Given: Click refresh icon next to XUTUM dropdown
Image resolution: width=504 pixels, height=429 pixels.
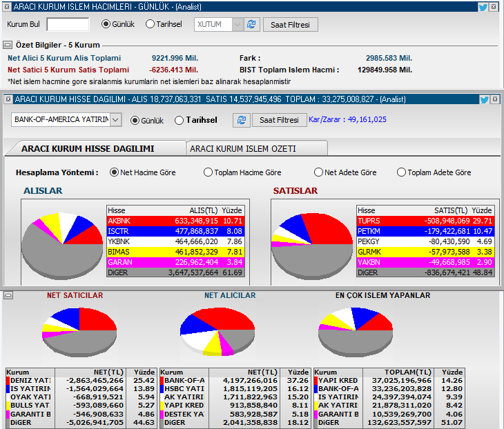Looking at the screenshot, I should point(251,24).
